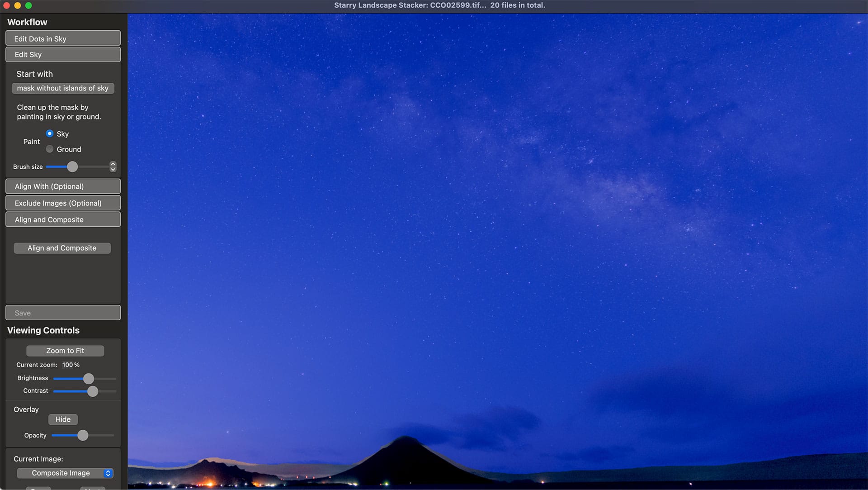Image resolution: width=868 pixels, height=490 pixels.
Task: Click Zoom to Fit button
Action: [x=65, y=351]
